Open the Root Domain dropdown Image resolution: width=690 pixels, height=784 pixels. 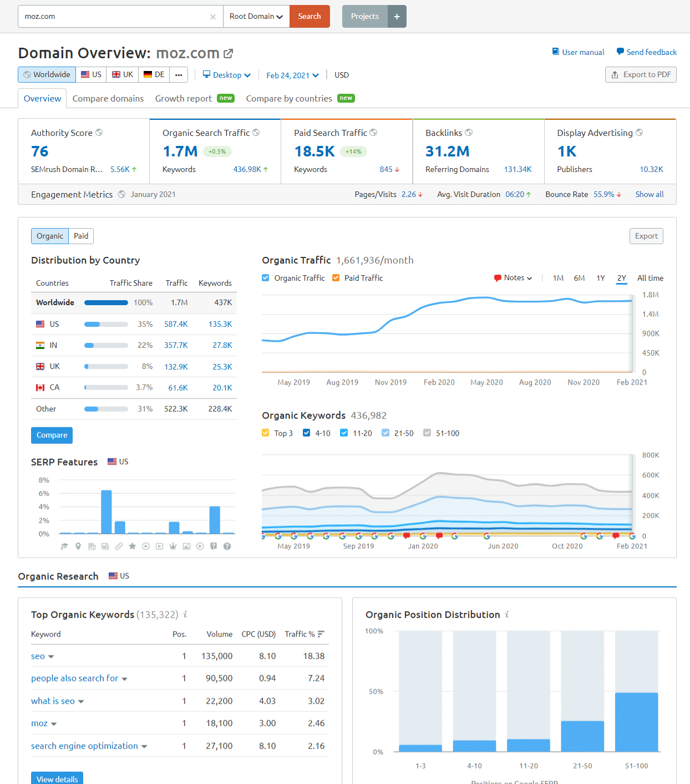(x=256, y=17)
